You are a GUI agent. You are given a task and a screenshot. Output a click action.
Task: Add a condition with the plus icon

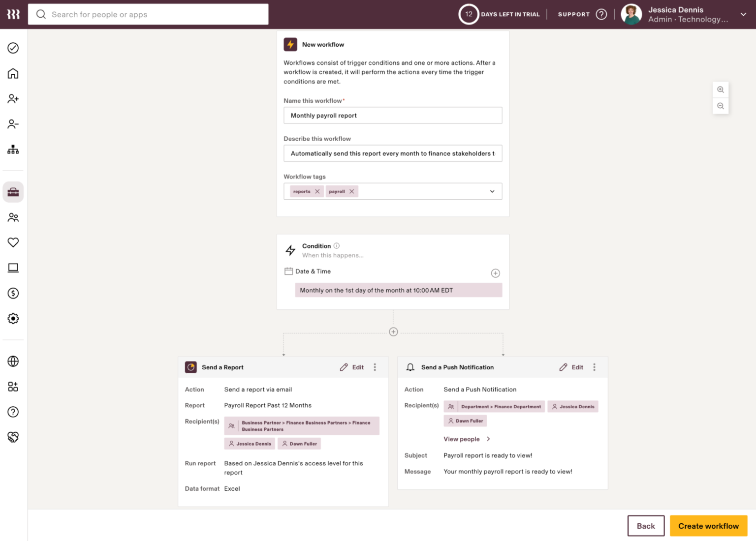pyautogui.click(x=495, y=273)
